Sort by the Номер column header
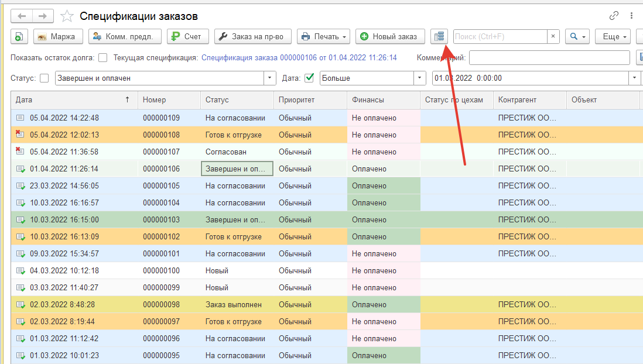Screen dimensions: 643x364 pos(169,100)
